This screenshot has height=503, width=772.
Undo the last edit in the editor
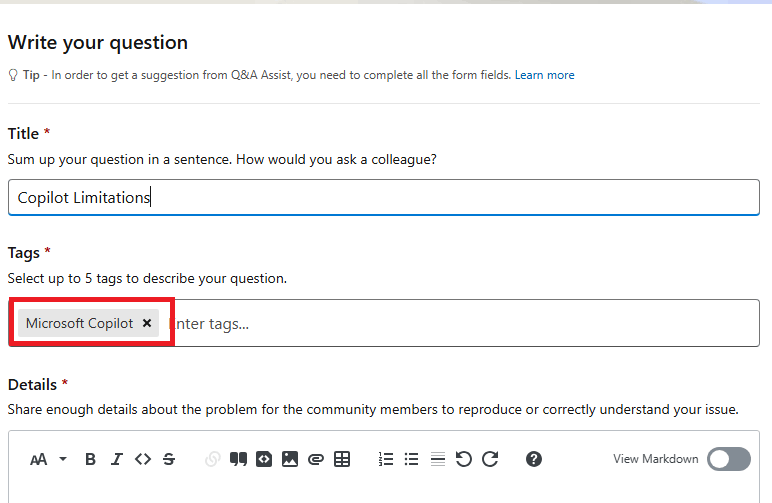click(463, 459)
